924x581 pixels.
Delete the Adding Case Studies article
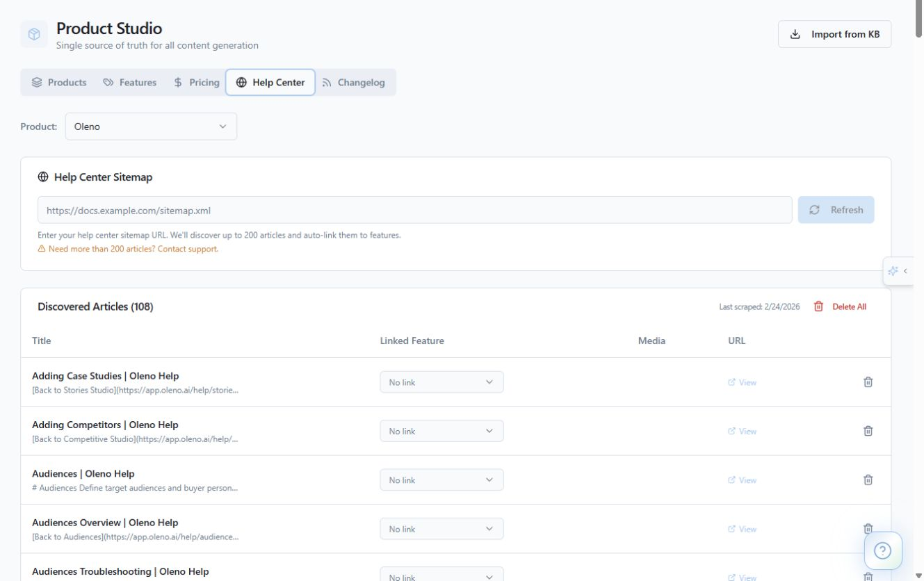coord(868,382)
